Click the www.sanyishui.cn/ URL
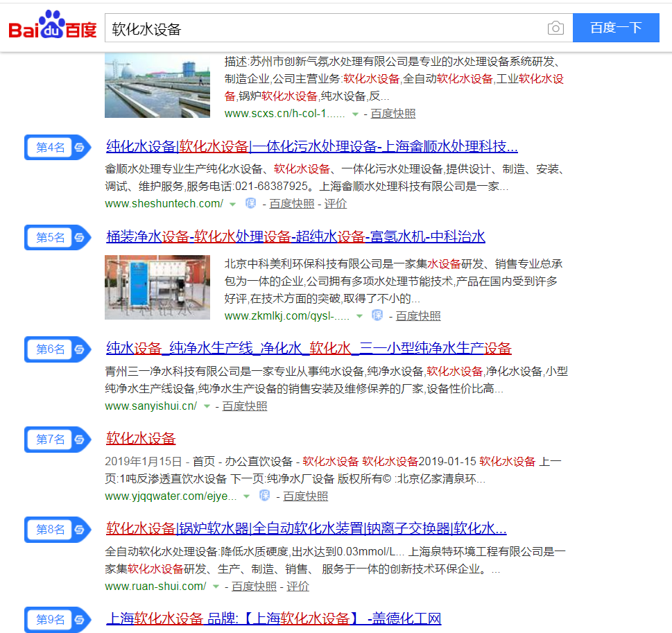The image size is (672, 633). pyautogui.click(x=151, y=406)
